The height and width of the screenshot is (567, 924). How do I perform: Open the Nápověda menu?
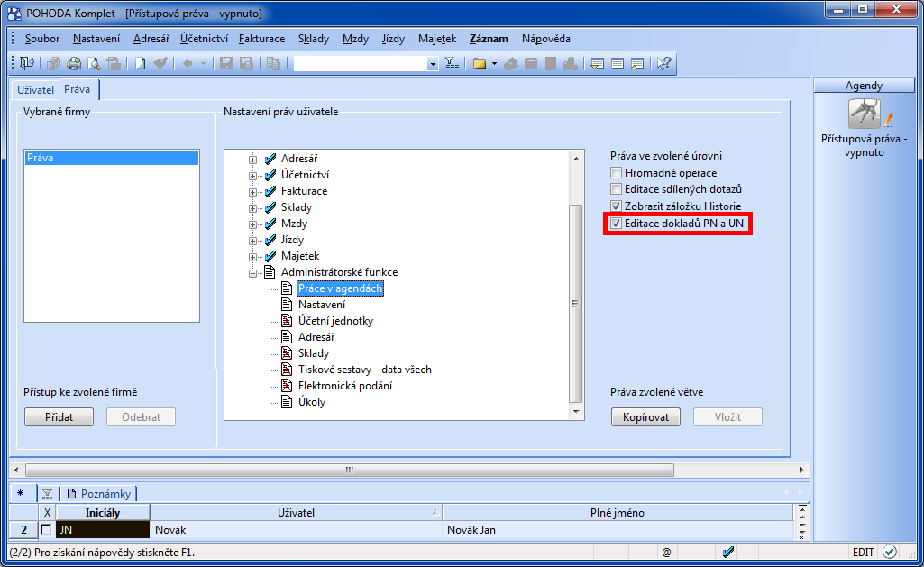[x=545, y=39]
